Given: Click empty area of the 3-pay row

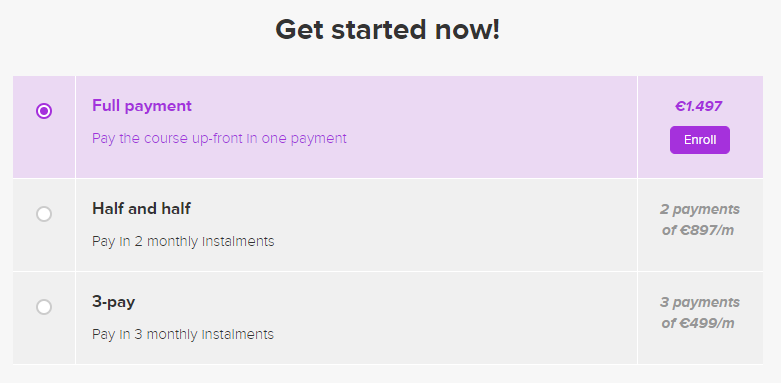Looking at the screenshot, I should point(448,318).
